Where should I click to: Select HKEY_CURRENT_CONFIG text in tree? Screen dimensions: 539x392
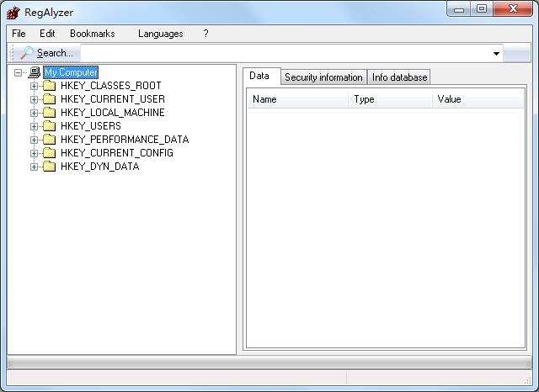117,153
